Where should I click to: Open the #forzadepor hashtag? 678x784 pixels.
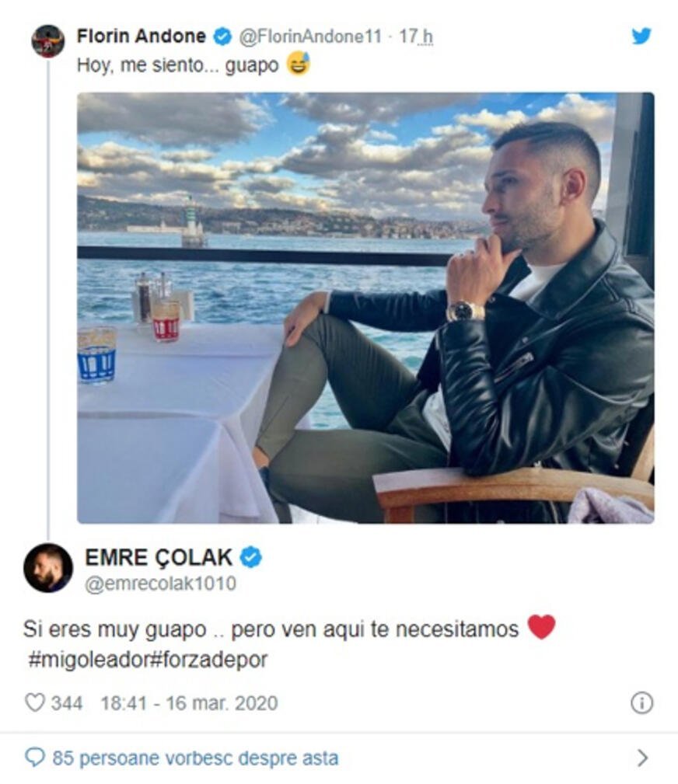click(208, 660)
